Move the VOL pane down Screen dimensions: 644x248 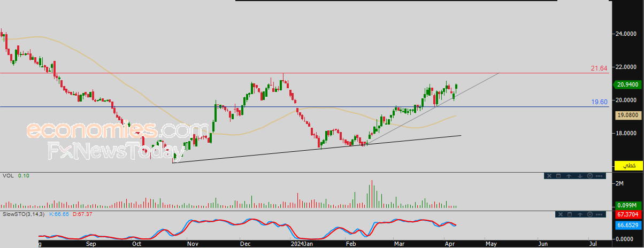[x=580, y=176]
